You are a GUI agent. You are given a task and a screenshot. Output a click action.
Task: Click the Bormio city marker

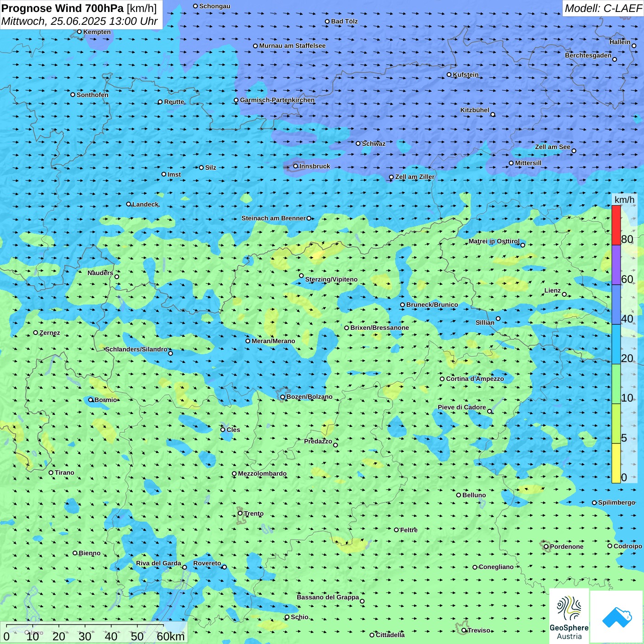coord(91,400)
